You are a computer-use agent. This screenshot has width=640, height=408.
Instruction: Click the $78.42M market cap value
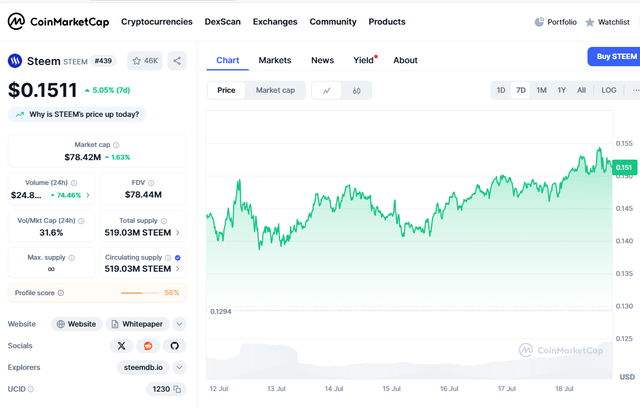tap(82, 157)
